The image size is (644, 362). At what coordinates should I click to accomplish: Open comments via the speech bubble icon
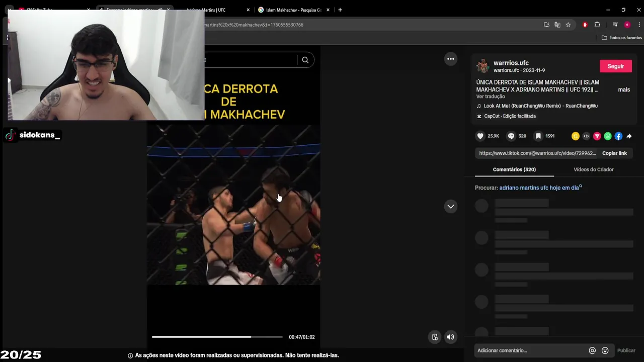click(x=511, y=136)
